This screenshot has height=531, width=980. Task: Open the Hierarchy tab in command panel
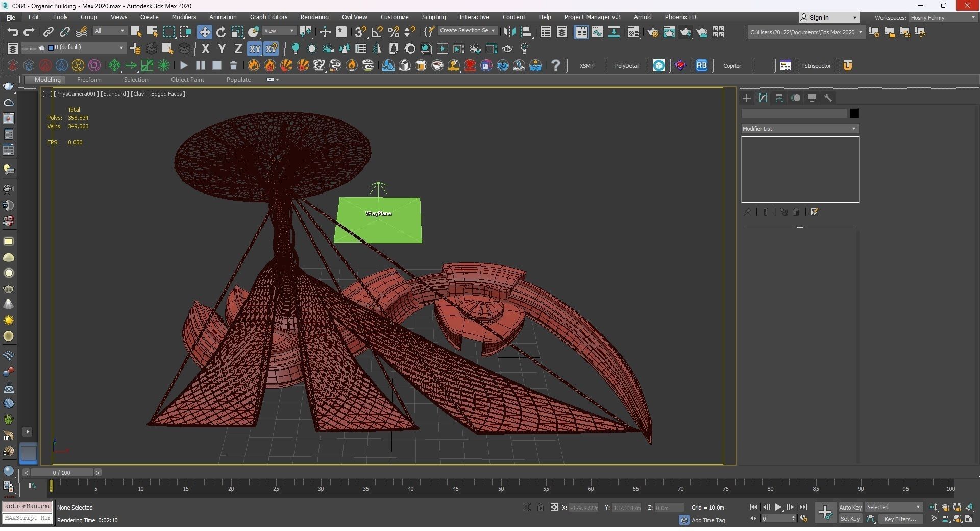779,98
